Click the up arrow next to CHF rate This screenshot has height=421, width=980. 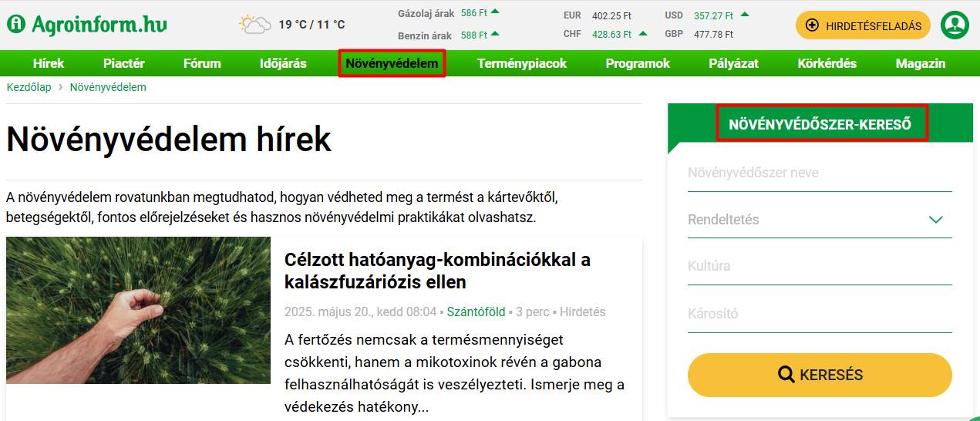click(643, 33)
